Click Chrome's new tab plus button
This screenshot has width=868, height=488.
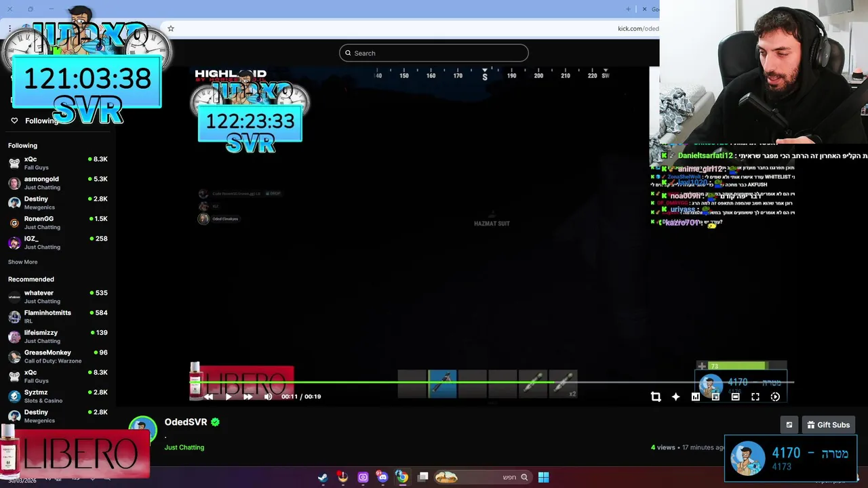coord(628,9)
